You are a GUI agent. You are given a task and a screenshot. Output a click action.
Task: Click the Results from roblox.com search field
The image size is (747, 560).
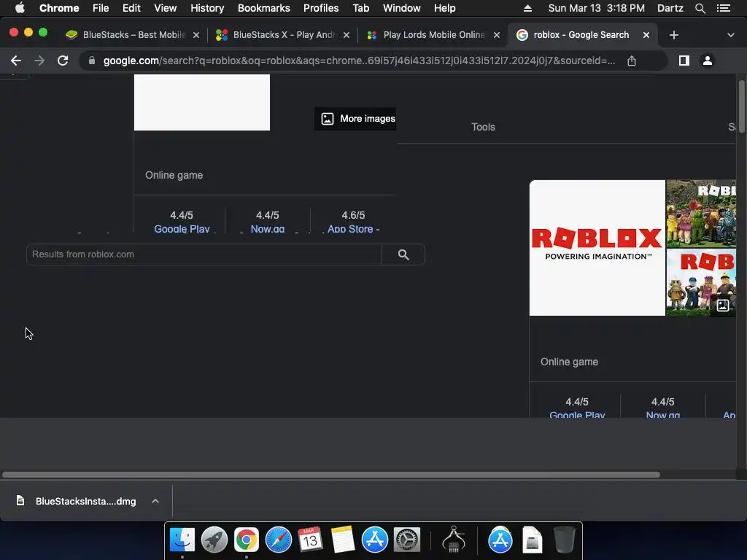pyautogui.click(x=204, y=254)
